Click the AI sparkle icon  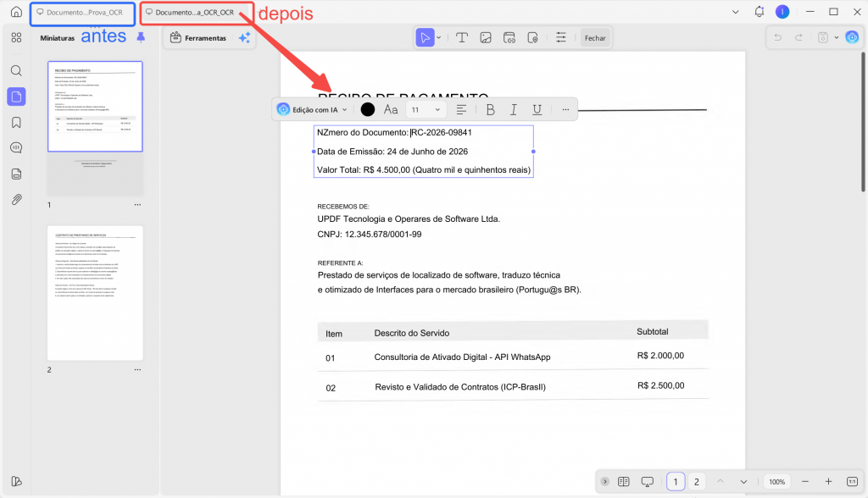244,37
